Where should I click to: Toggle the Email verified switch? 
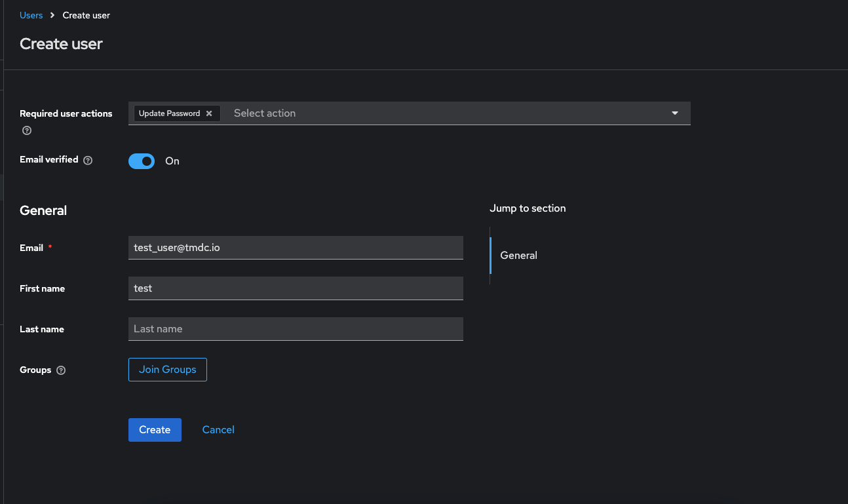point(142,161)
